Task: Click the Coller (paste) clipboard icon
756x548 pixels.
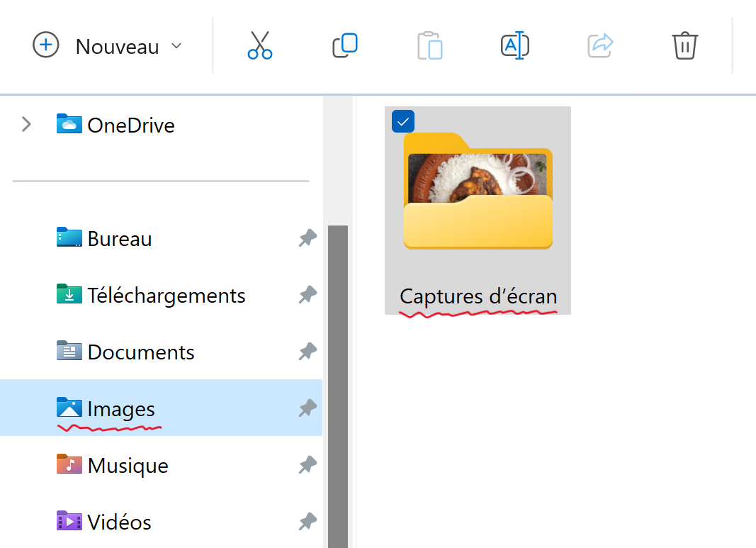Action: [x=429, y=45]
